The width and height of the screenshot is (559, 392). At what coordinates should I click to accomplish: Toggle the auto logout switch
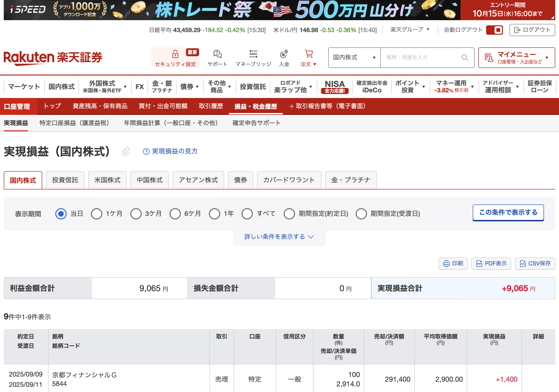(x=494, y=30)
